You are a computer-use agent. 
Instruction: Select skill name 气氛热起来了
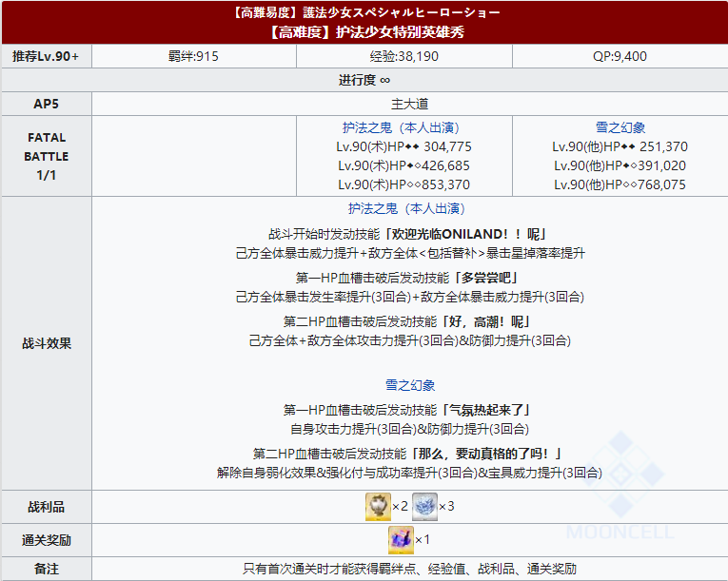pos(486,410)
